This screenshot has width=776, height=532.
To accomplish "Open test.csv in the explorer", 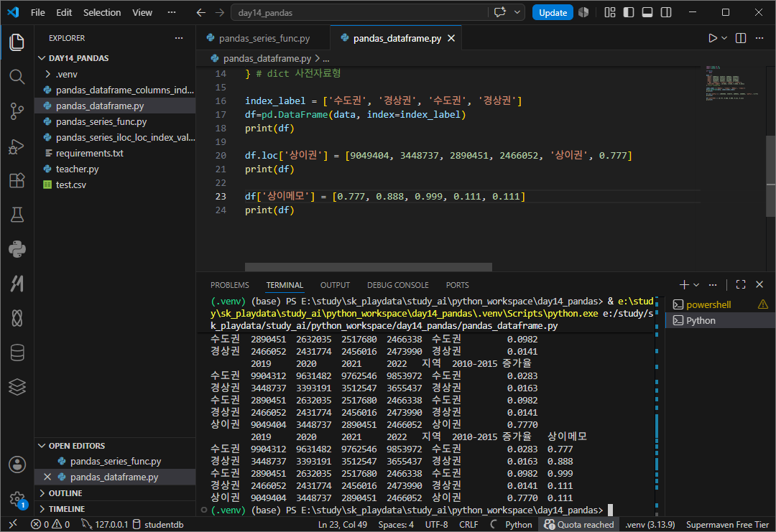I will [115, 185].
